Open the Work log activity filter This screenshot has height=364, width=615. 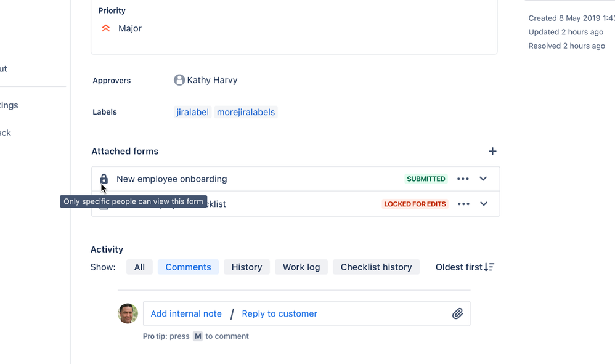point(301,267)
